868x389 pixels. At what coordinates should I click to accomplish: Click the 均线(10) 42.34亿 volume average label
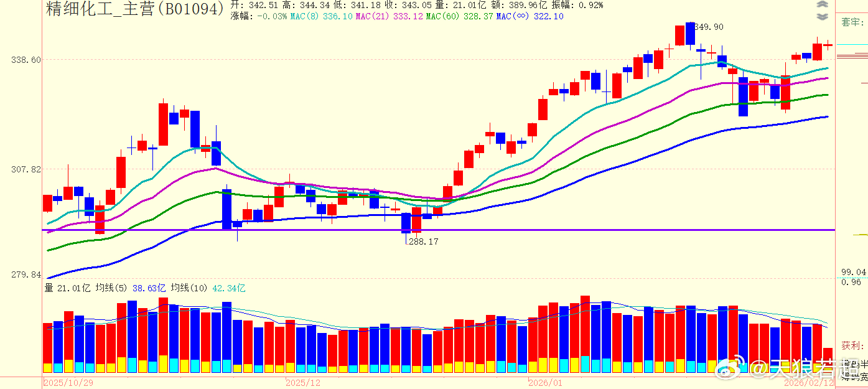(208, 288)
